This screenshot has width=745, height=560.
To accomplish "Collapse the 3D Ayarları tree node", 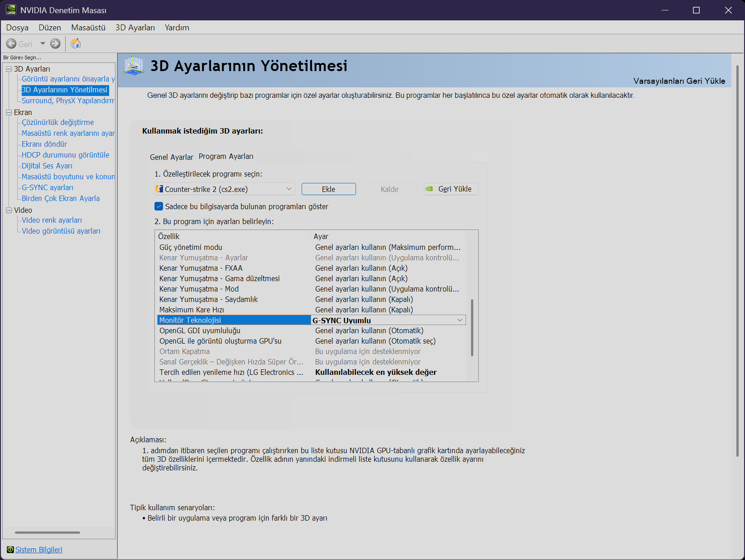I will (9, 69).
